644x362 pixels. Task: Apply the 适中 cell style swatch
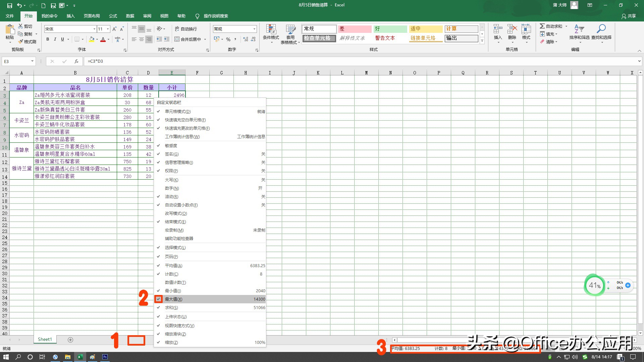pos(426,29)
